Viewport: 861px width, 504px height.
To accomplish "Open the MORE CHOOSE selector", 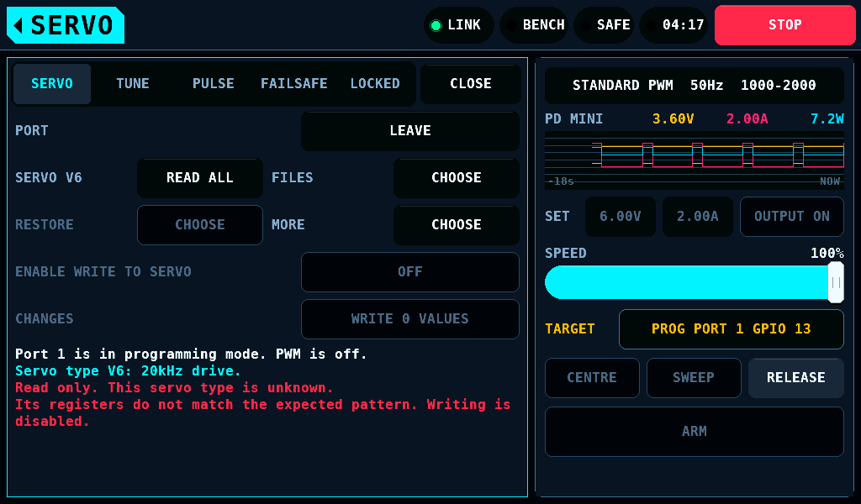I will pyautogui.click(x=457, y=225).
